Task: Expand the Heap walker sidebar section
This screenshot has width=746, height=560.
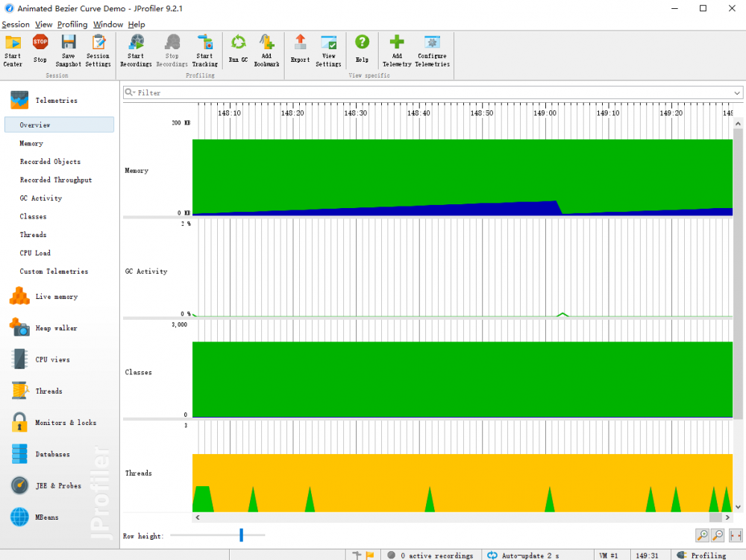Action: coord(56,328)
